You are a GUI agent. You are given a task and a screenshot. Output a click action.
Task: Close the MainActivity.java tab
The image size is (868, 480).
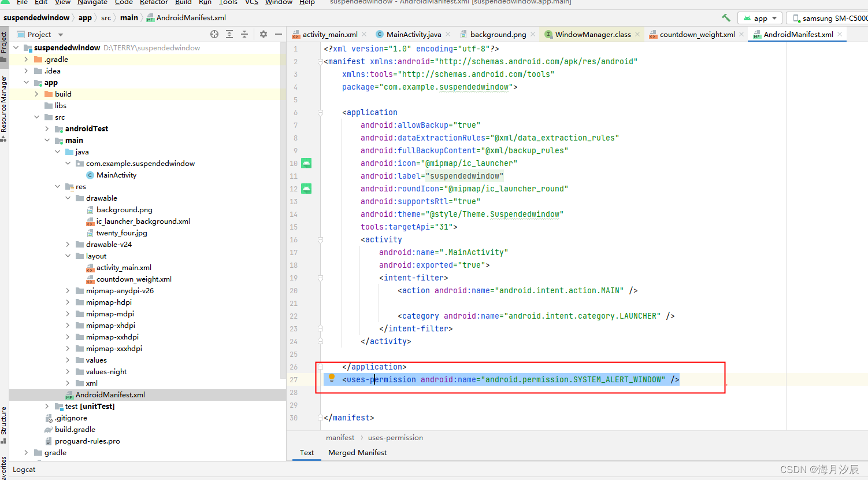[x=448, y=34]
